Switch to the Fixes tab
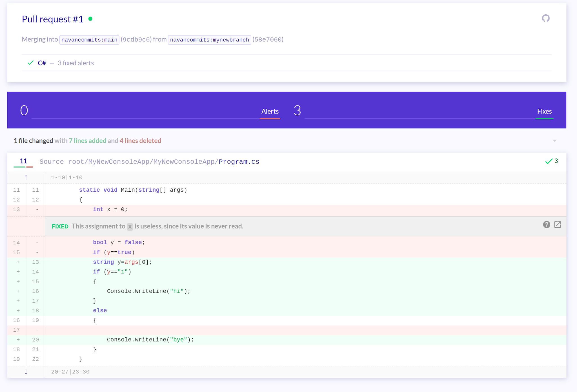Image resolution: width=577 pixels, height=392 pixels. pyautogui.click(x=544, y=112)
